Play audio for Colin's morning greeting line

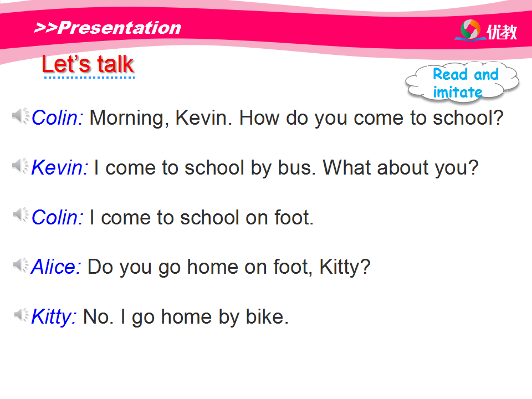(x=21, y=116)
